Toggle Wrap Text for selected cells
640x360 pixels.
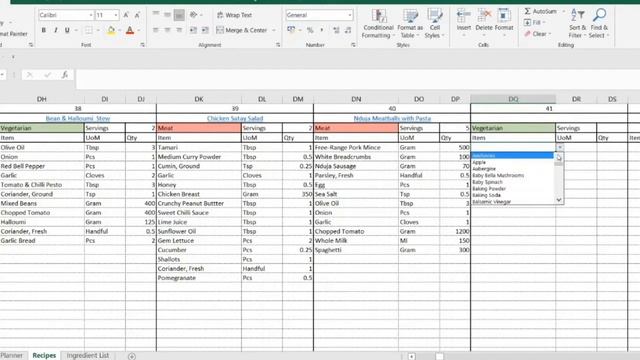pos(234,15)
